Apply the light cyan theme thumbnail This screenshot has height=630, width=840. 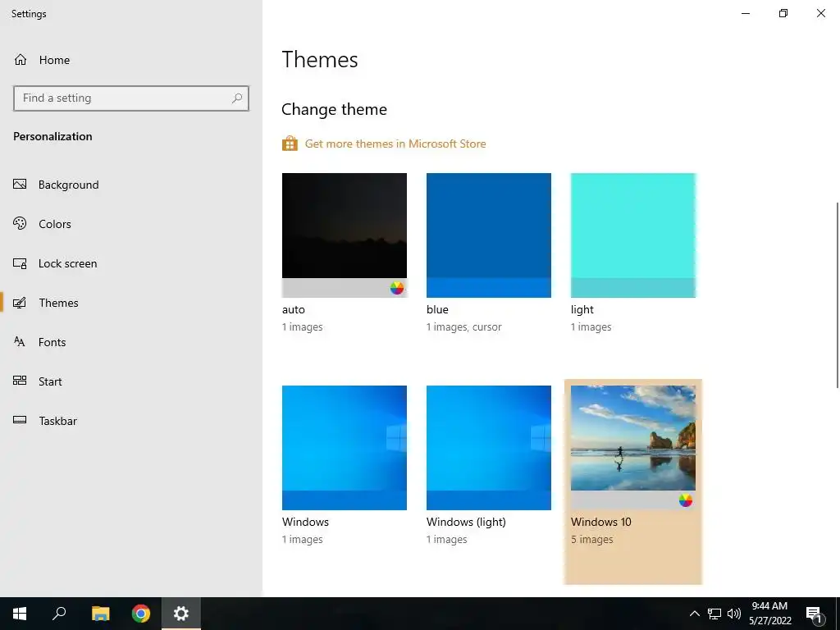click(633, 235)
